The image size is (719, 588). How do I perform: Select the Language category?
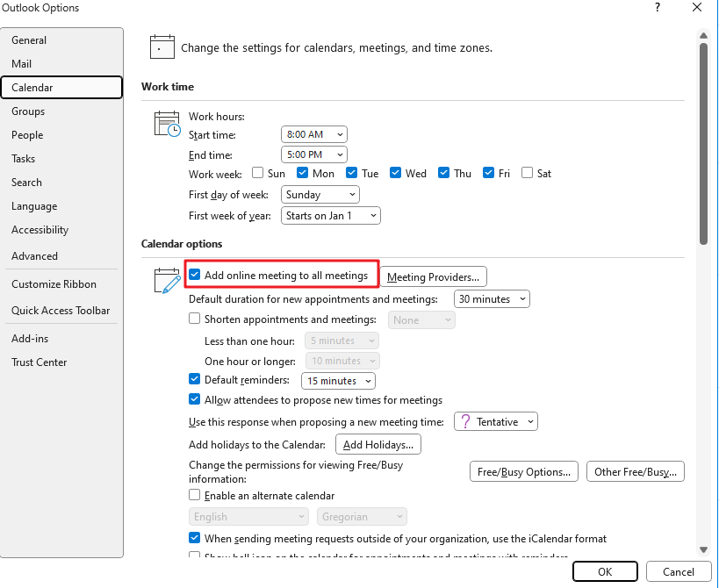tap(61, 206)
